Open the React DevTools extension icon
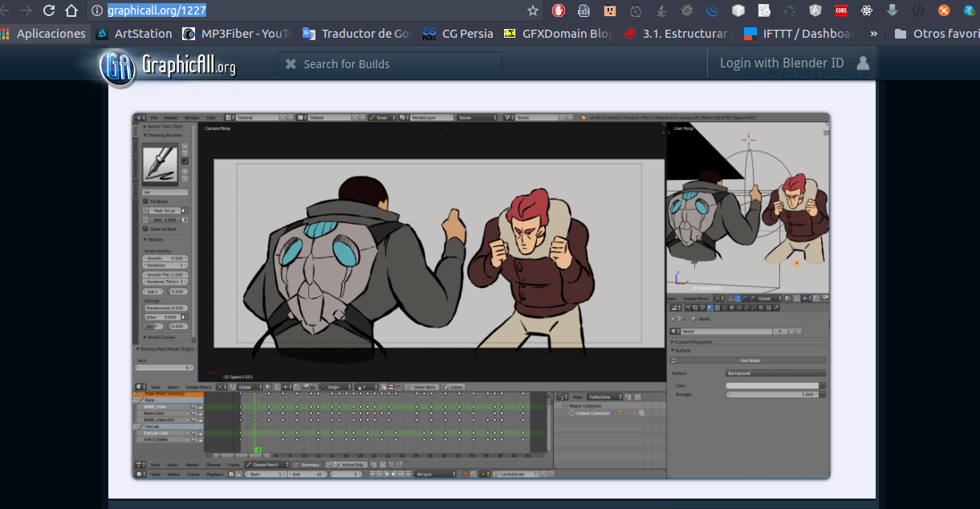 (867, 10)
